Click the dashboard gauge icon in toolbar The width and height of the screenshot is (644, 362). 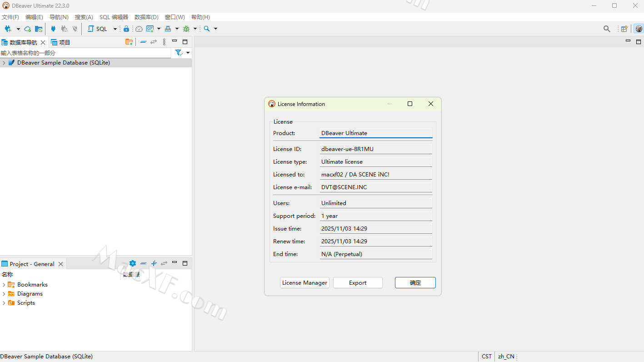click(139, 29)
